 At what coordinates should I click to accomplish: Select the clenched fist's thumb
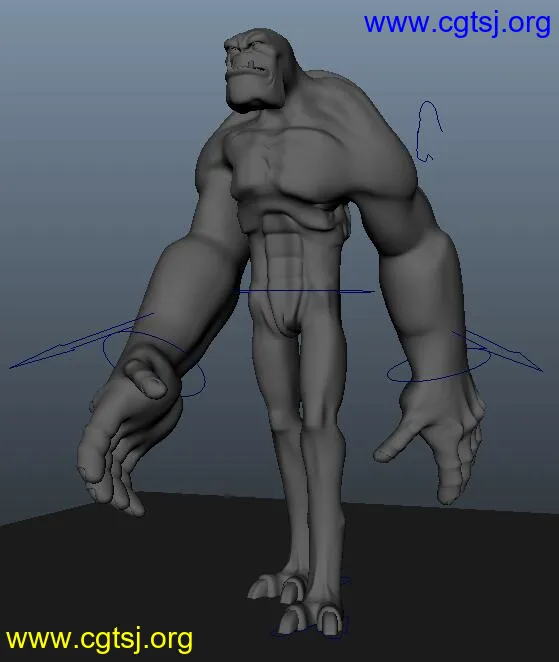(x=146, y=379)
